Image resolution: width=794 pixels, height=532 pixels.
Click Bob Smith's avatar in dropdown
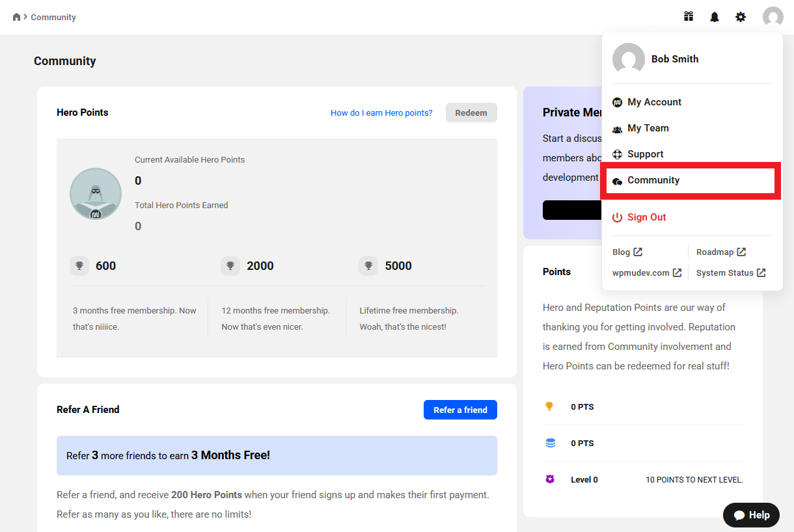tap(629, 59)
